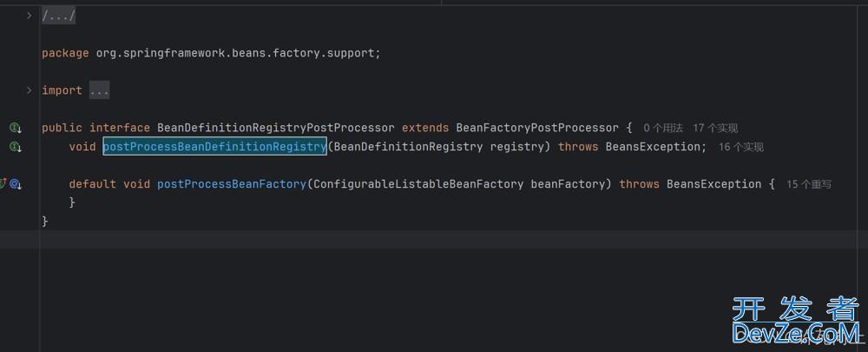Show the "16 个实现" implementations hint
The image size is (868, 352).
pyautogui.click(x=741, y=148)
